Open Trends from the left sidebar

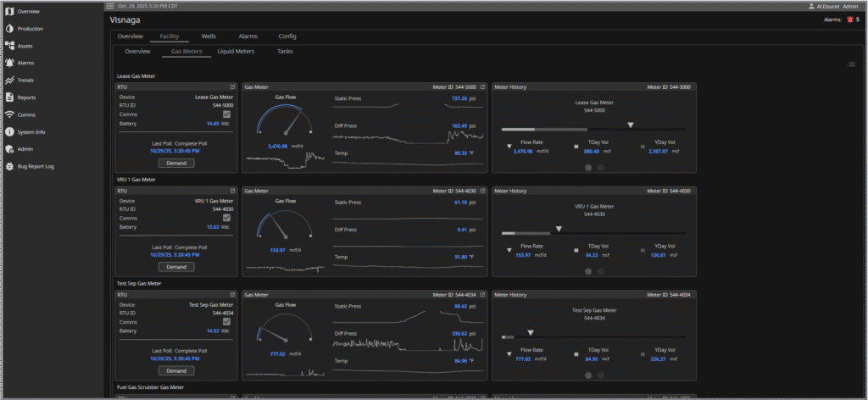25,80
